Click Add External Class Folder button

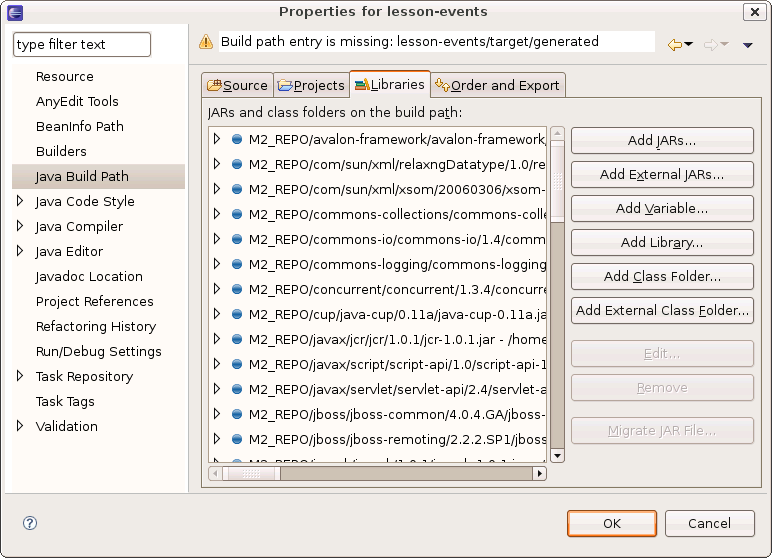662,311
